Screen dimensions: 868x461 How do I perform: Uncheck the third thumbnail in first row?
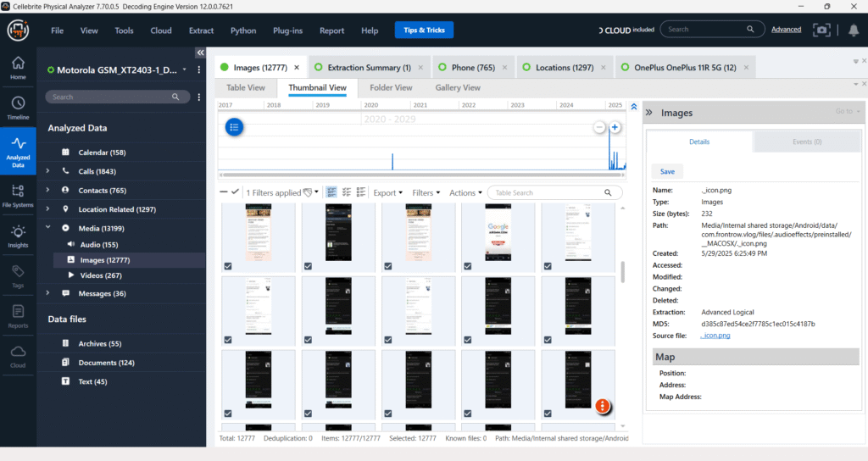[x=388, y=266]
